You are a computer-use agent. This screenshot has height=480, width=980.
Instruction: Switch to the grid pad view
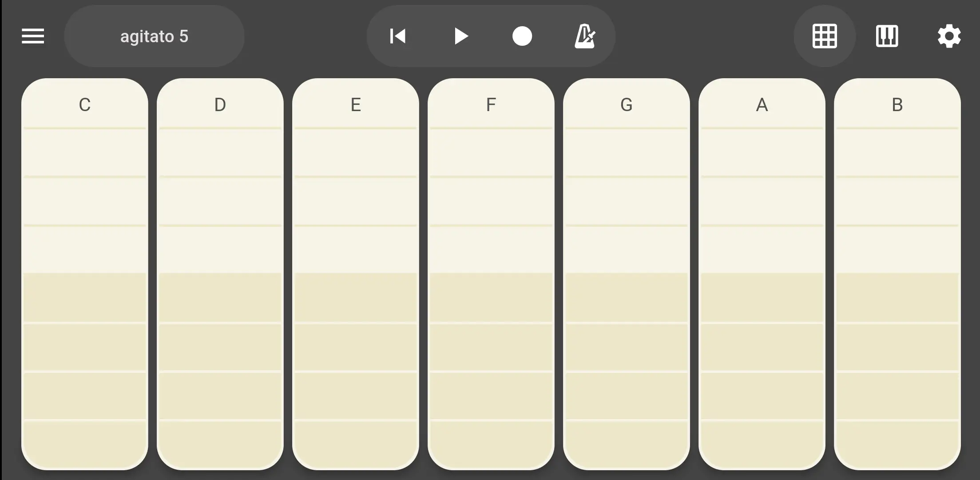pyautogui.click(x=825, y=36)
